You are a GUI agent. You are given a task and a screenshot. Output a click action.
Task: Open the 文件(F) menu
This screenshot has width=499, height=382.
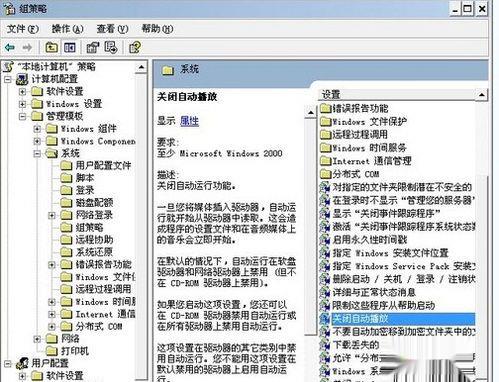click(x=23, y=29)
